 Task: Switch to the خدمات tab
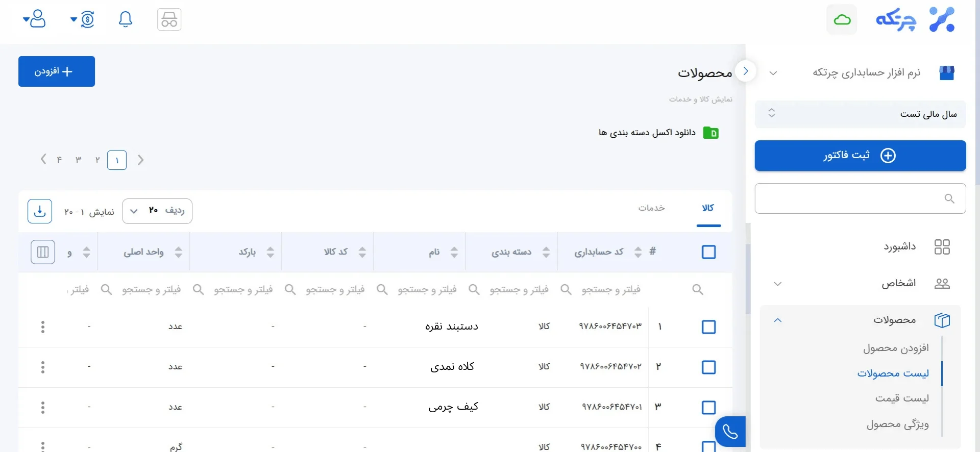[652, 208]
